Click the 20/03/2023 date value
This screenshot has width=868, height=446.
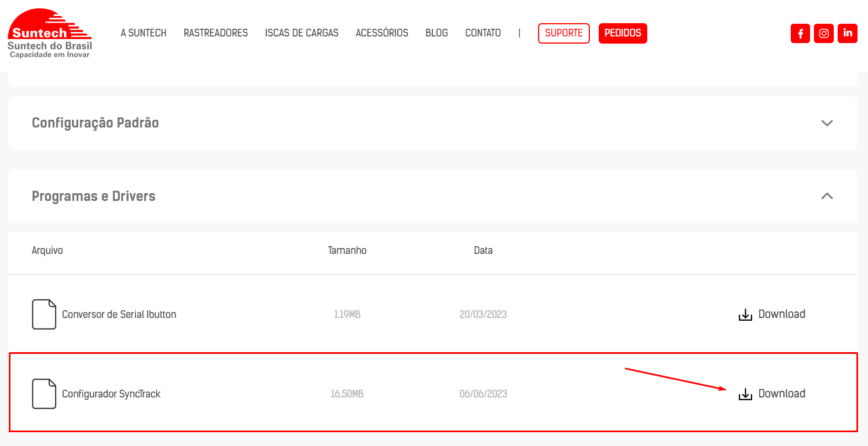483,315
